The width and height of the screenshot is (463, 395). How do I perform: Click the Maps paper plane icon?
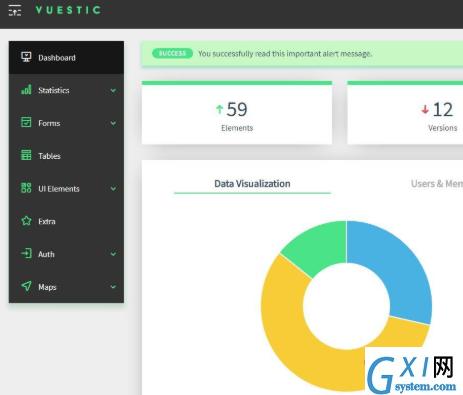click(26, 286)
